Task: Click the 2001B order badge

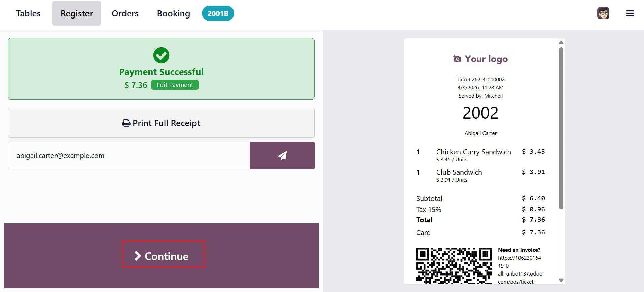Action: pos(218,13)
